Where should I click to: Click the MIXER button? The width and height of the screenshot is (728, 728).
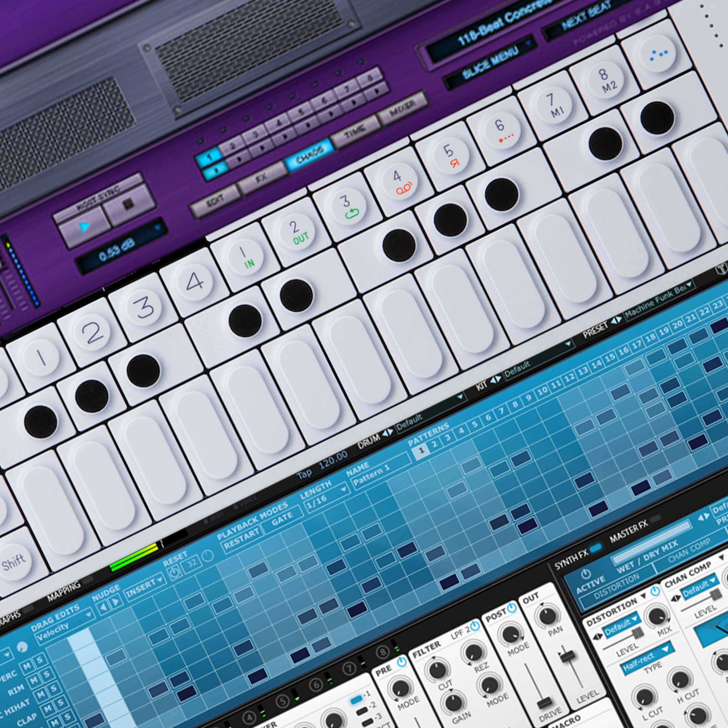(x=403, y=108)
